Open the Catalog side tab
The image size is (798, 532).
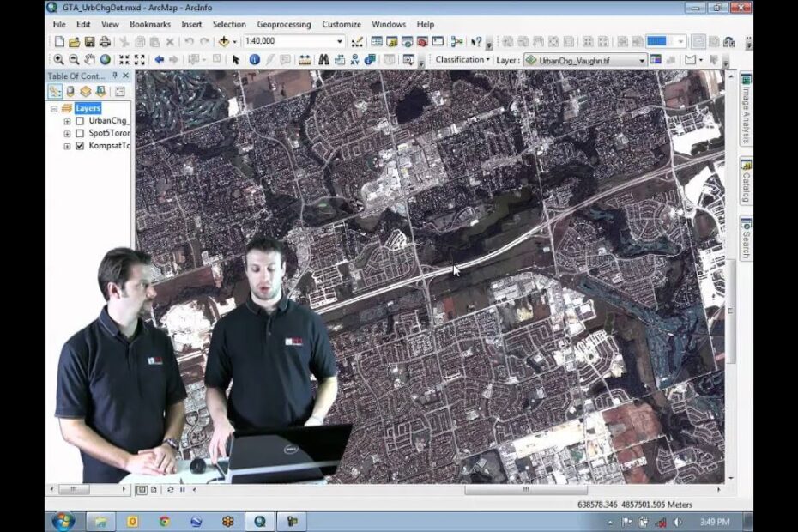tap(746, 182)
